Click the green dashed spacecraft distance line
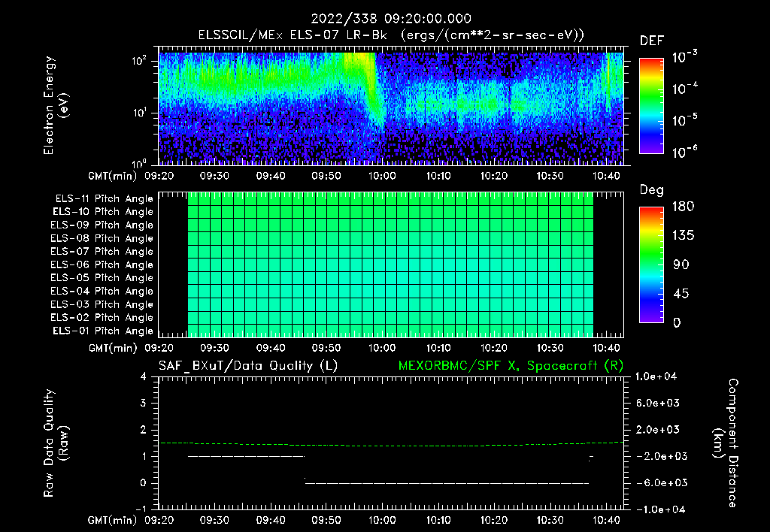The width and height of the screenshot is (770, 532). (391, 445)
